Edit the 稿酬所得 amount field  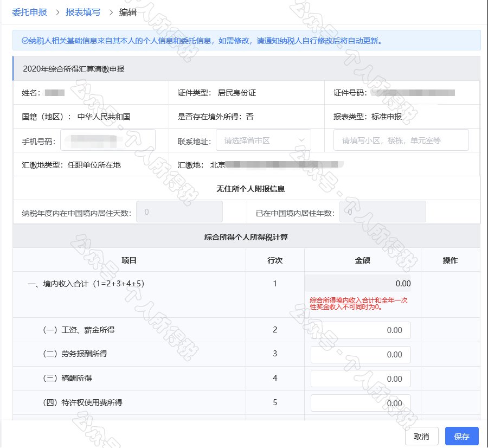[x=361, y=379]
